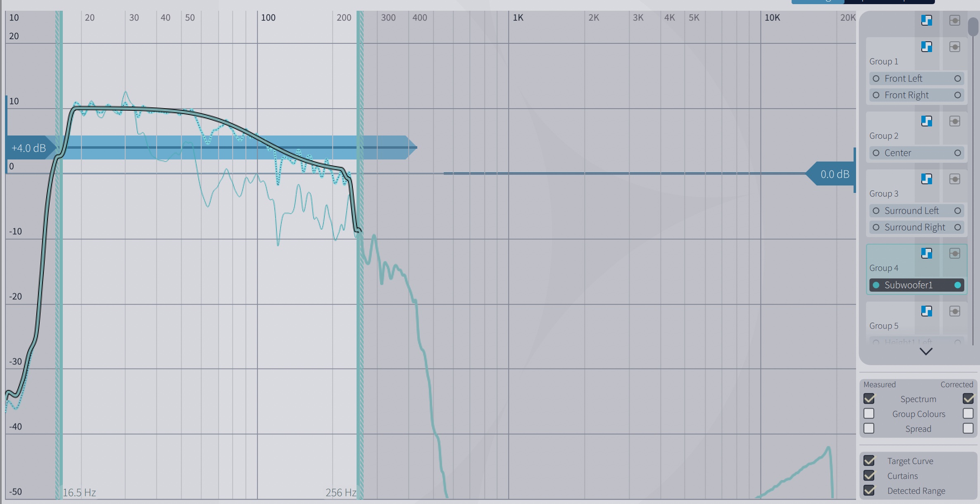Click topmost gray target icon above Group 1
This screenshot has width=980, height=504.
click(954, 20)
